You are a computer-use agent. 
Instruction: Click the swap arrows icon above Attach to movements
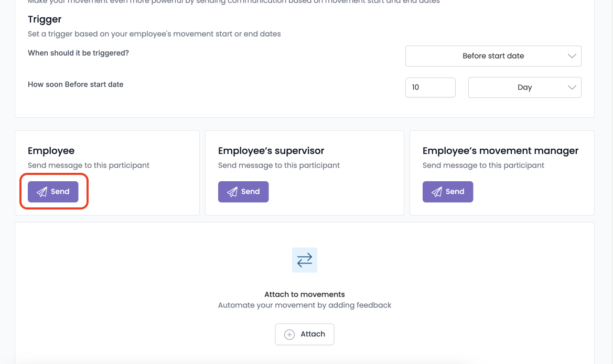click(x=305, y=260)
